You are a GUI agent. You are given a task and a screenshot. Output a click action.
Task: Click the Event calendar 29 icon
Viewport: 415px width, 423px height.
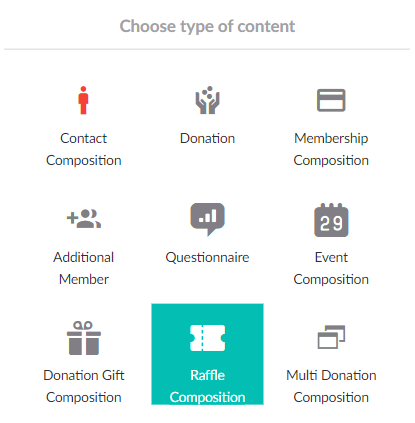[x=331, y=220]
